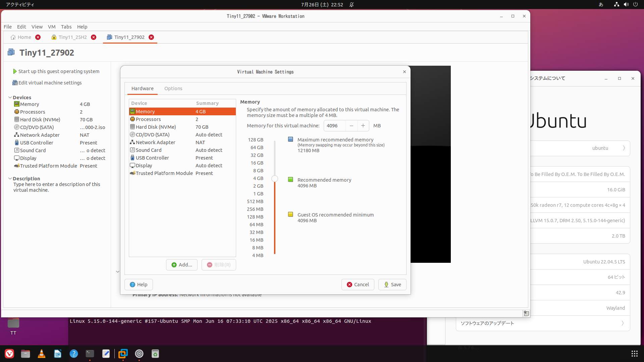The height and width of the screenshot is (362, 644).
Task: Open the Software Updates row in About window
Action: [543, 323]
